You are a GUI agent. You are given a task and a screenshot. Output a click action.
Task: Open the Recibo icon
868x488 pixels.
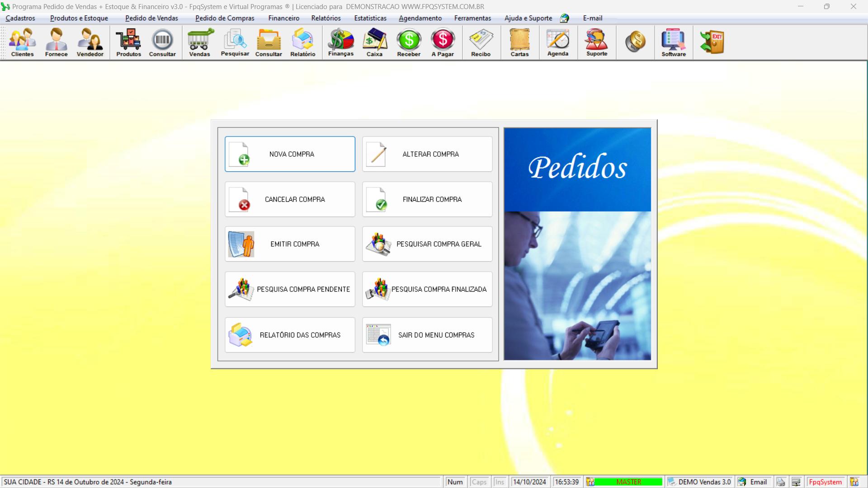(x=481, y=42)
